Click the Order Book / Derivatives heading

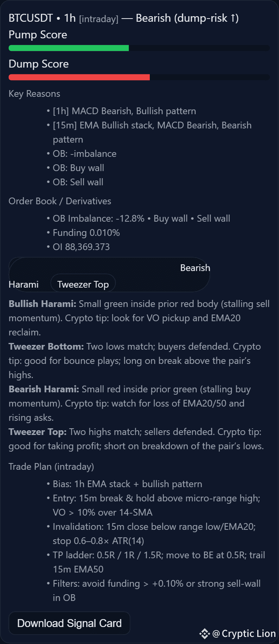(60, 201)
